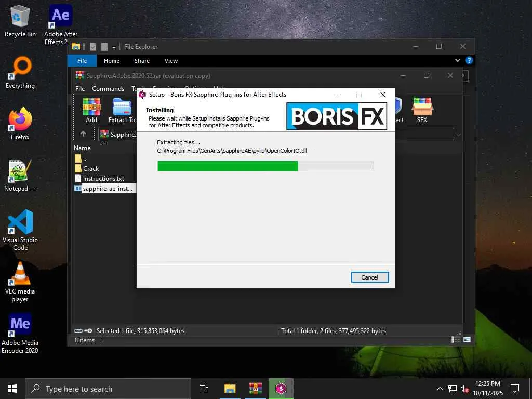Image resolution: width=532 pixels, height=399 pixels.
Task: Open the Everything search desktop shortcut
Action: coord(20,73)
